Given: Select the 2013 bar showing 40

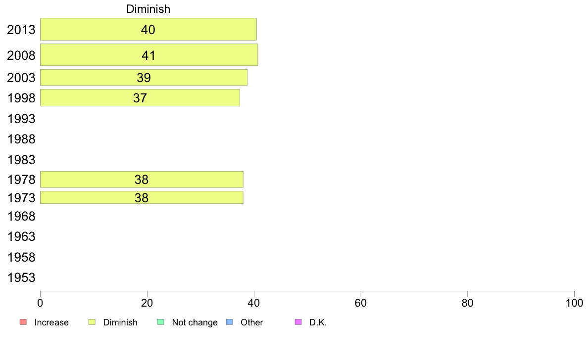Looking at the screenshot, I should [148, 29].
